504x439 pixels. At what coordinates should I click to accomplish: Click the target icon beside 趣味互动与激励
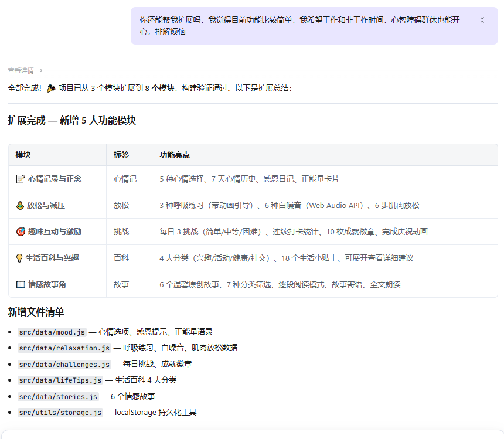point(21,232)
